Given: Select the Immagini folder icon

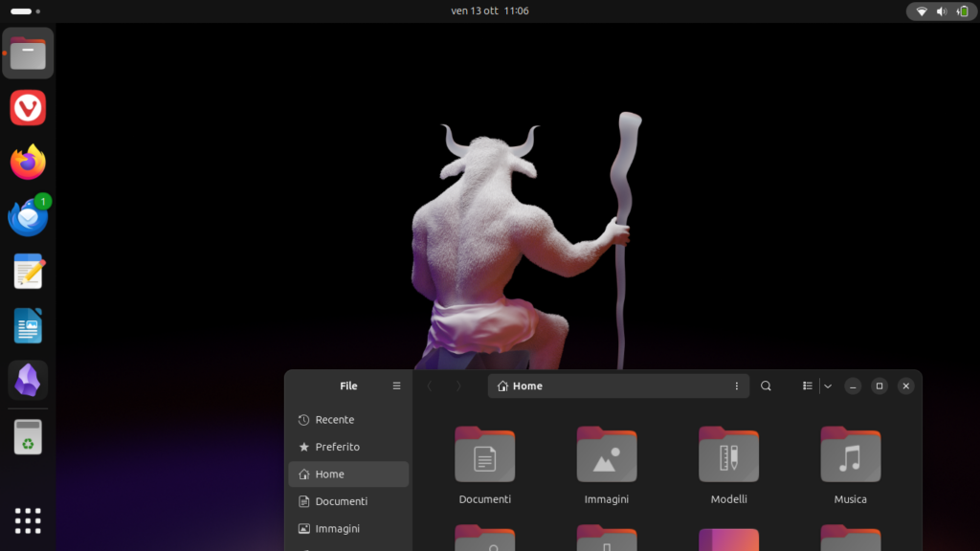Looking at the screenshot, I should pyautogui.click(x=607, y=454).
